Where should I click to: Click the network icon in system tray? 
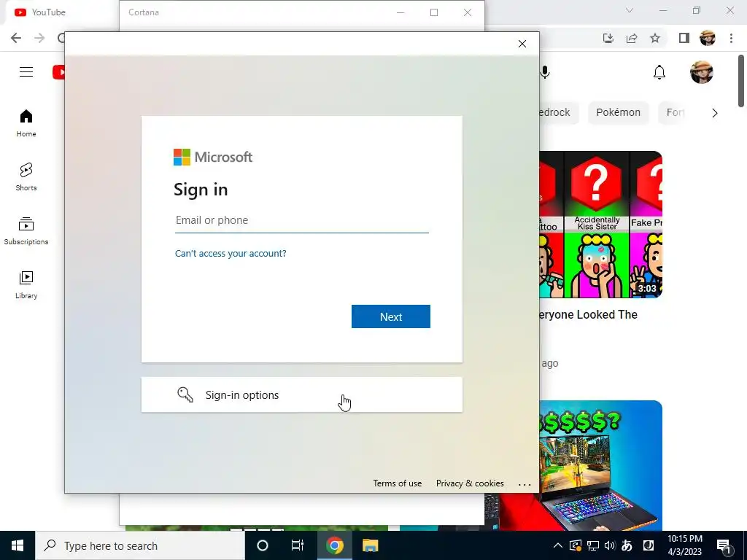592,545
